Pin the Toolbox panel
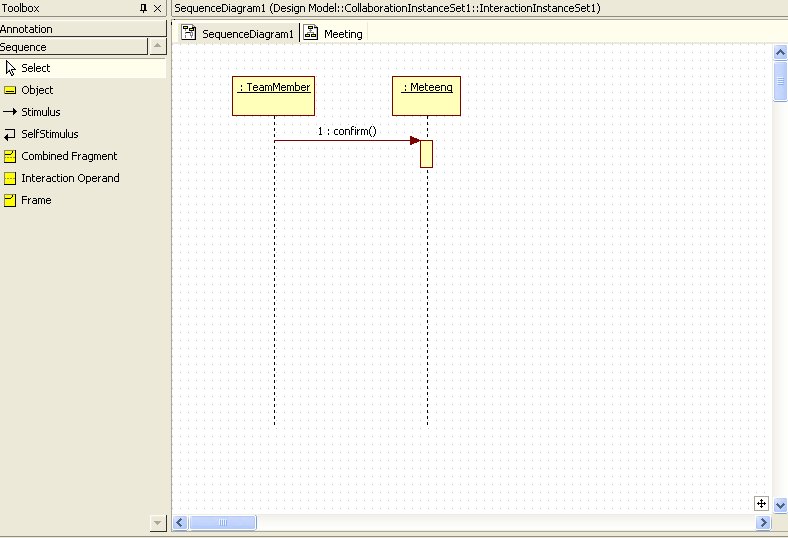This screenshot has width=788, height=538. (x=144, y=8)
